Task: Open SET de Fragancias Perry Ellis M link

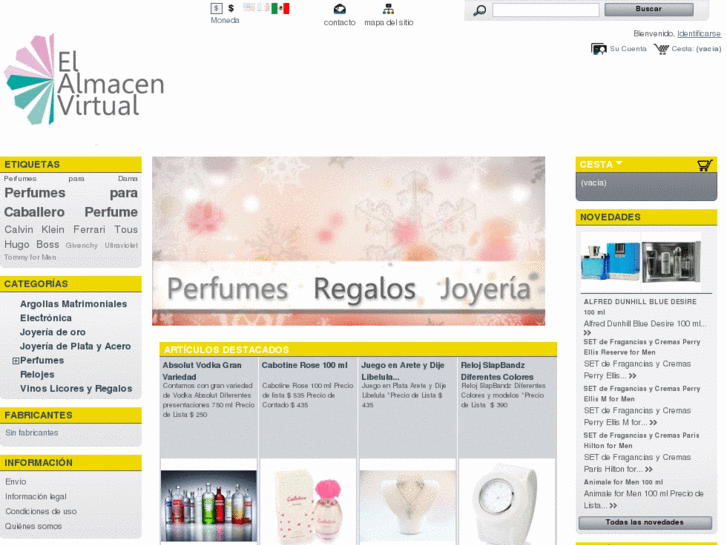Action: [642, 394]
